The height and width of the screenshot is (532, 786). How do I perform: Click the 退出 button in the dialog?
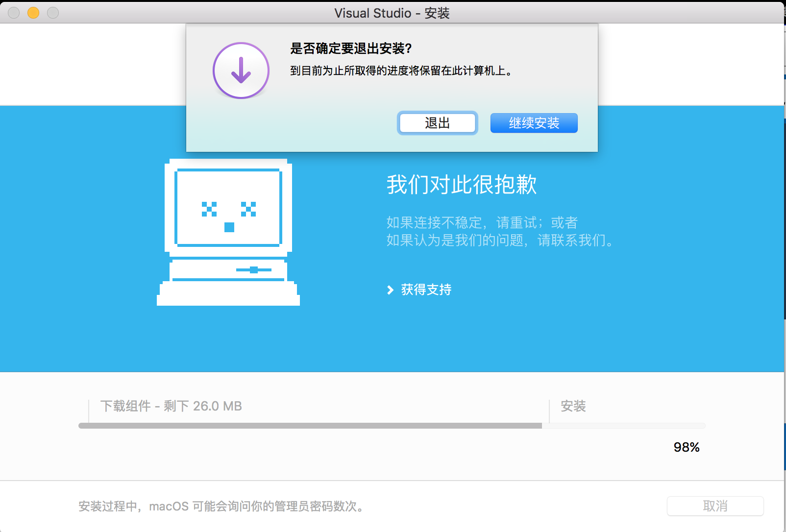pos(437,123)
